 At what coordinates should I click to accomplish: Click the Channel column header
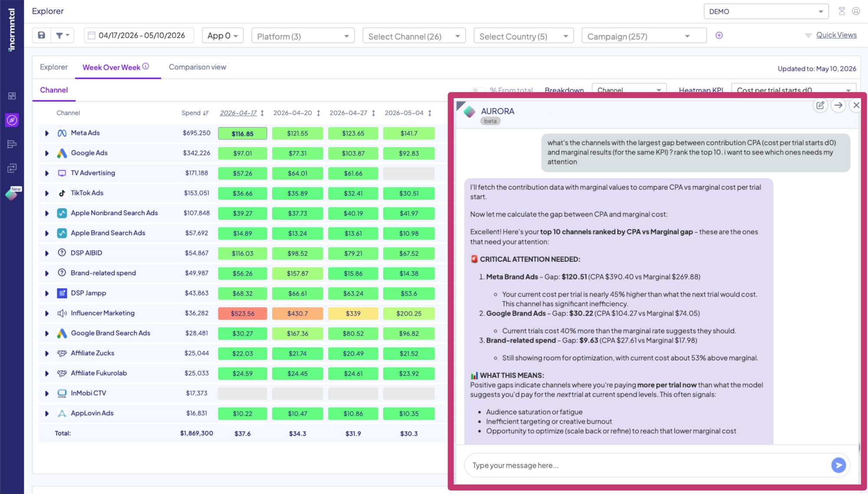pyautogui.click(x=68, y=113)
